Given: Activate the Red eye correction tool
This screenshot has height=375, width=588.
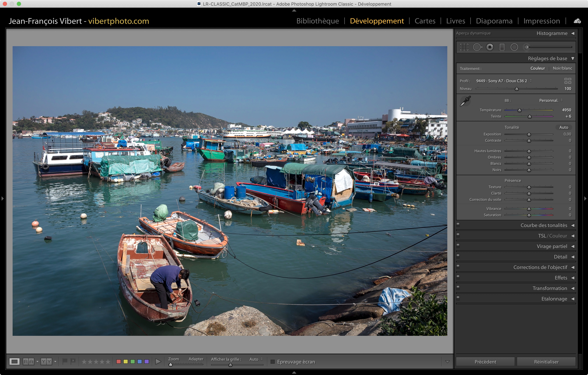Looking at the screenshot, I should (x=490, y=47).
